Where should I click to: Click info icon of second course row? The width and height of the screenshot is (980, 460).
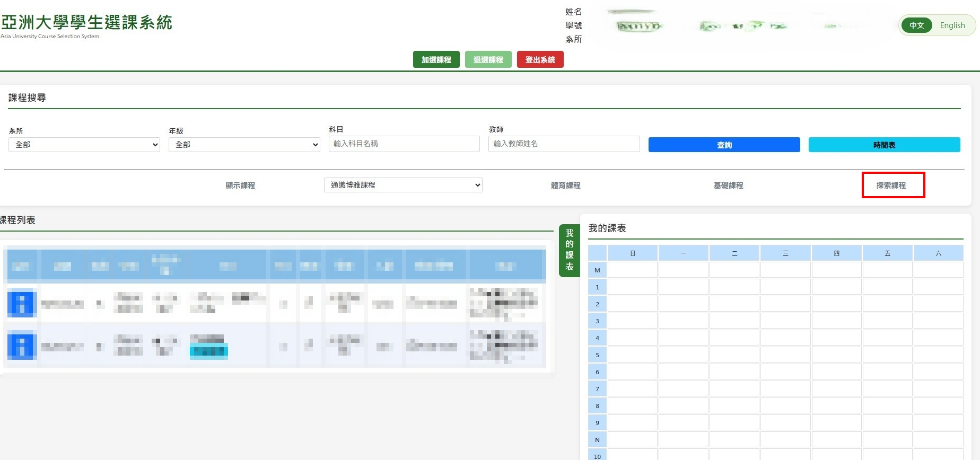pos(22,346)
